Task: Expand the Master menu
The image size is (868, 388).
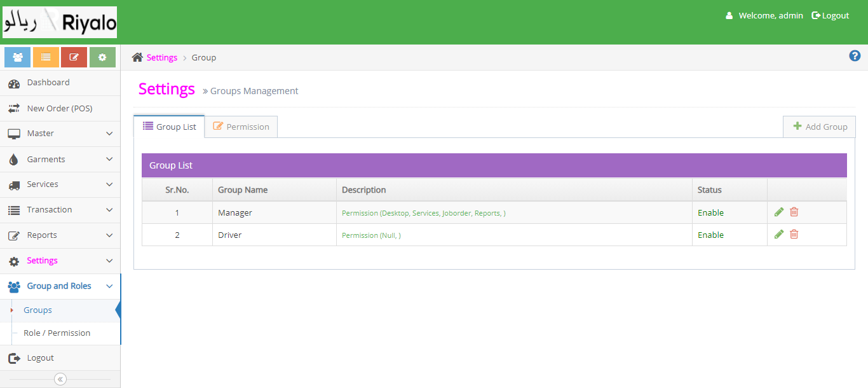Action: click(60, 134)
